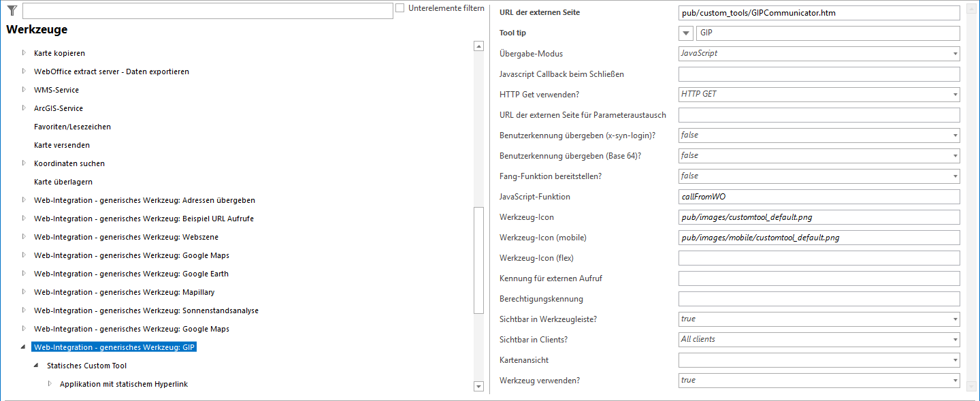
Task: Click the URL der externen Seite field
Action: (x=817, y=12)
